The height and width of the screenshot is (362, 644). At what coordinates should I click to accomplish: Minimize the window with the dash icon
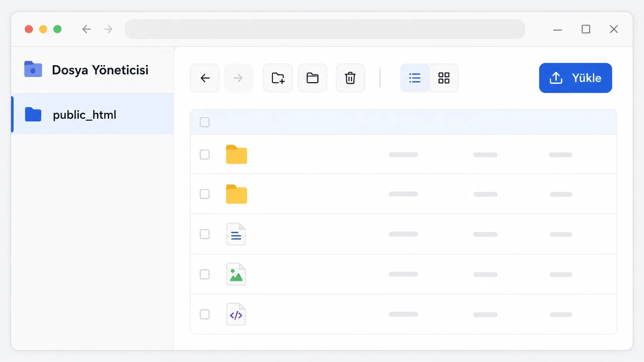(558, 30)
